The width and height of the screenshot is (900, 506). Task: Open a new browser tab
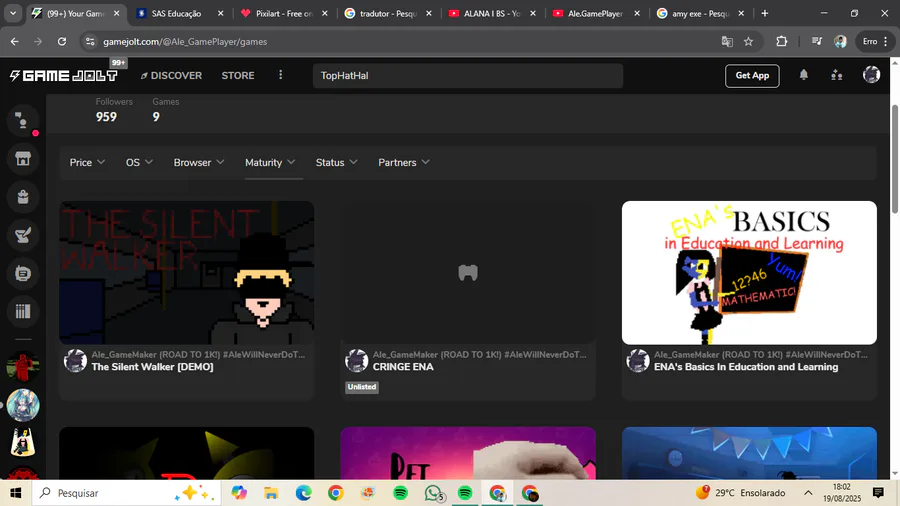click(765, 13)
